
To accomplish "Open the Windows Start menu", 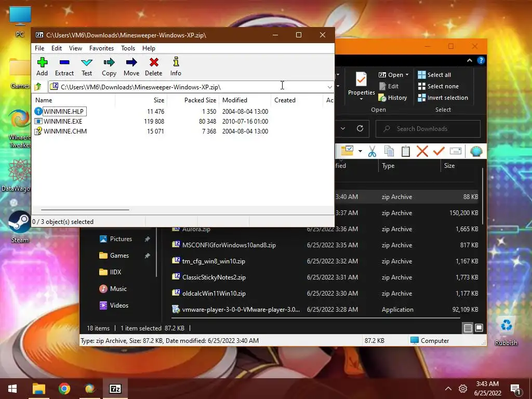I will pyautogui.click(x=12, y=389).
